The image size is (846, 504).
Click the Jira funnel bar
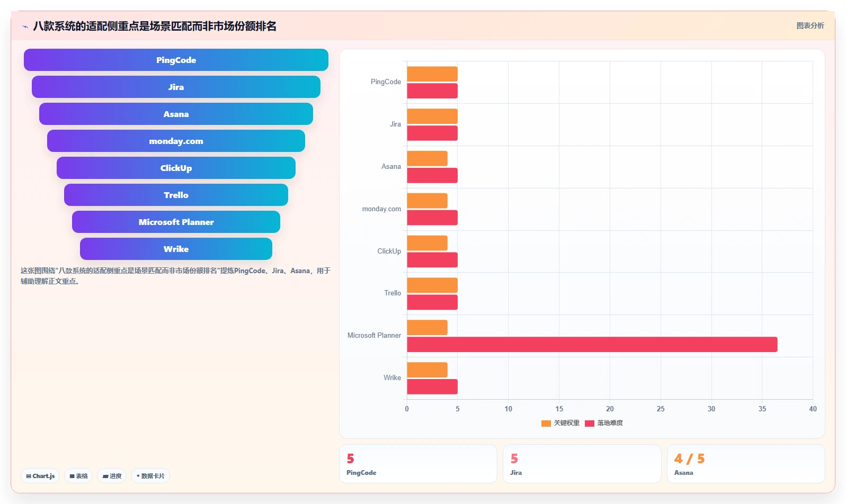(176, 87)
